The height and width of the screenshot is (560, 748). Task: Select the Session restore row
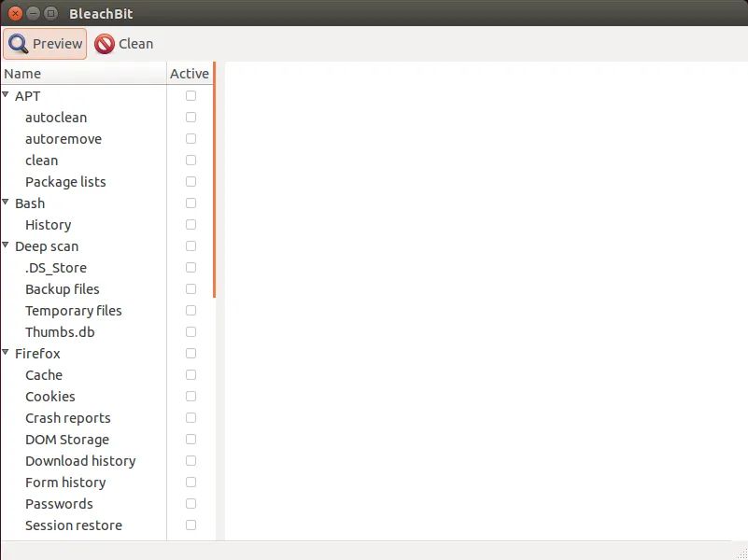click(x=74, y=525)
